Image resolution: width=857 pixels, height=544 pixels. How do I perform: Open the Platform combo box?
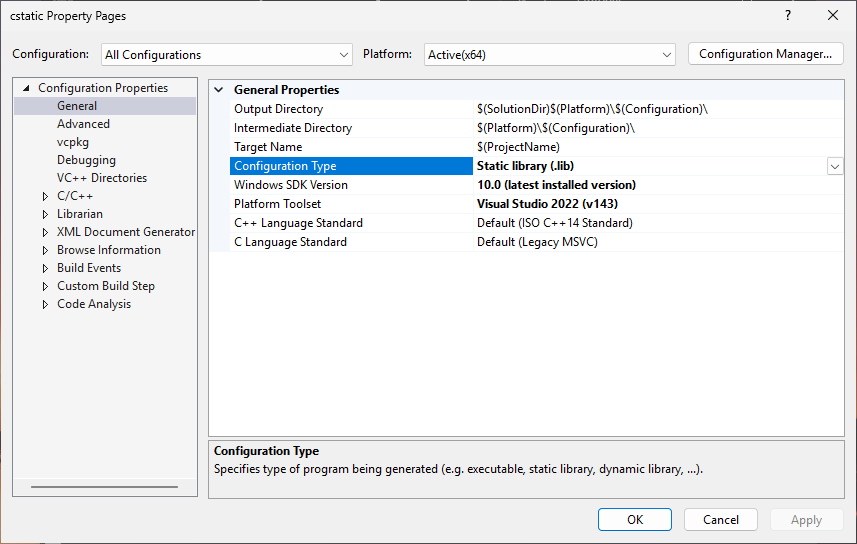pos(549,55)
